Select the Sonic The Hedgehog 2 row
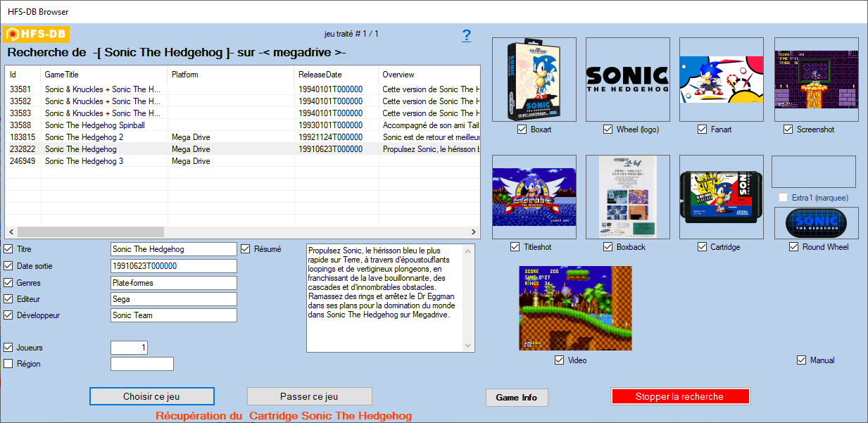 84,137
